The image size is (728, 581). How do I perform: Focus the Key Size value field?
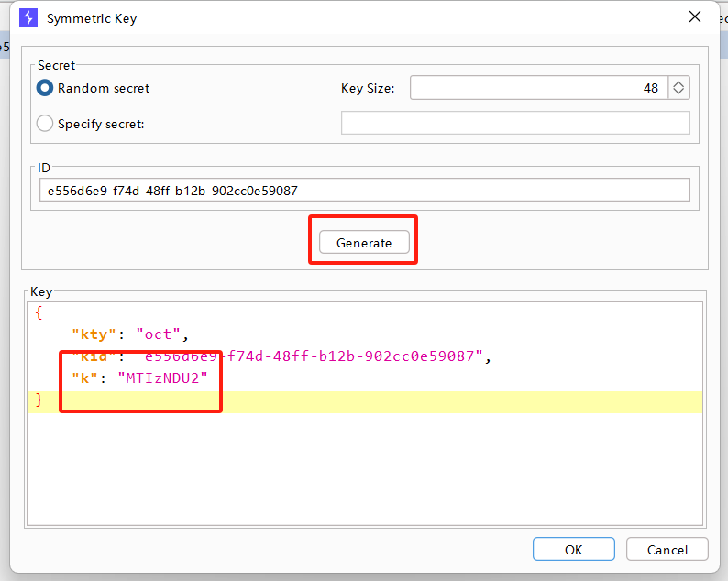[x=539, y=88]
